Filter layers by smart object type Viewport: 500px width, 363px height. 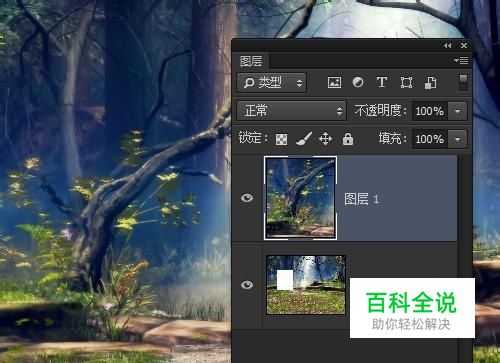coord(430,82)
